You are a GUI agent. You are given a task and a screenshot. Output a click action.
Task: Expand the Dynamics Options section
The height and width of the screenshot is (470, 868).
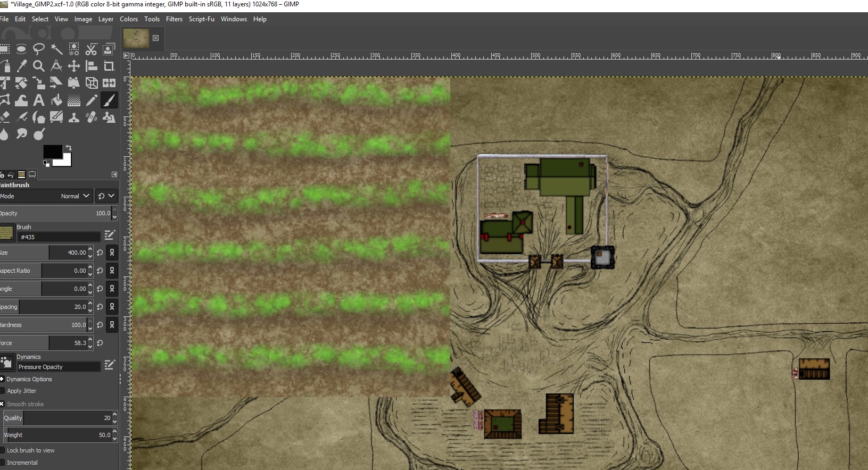click(x=2, y=379)
